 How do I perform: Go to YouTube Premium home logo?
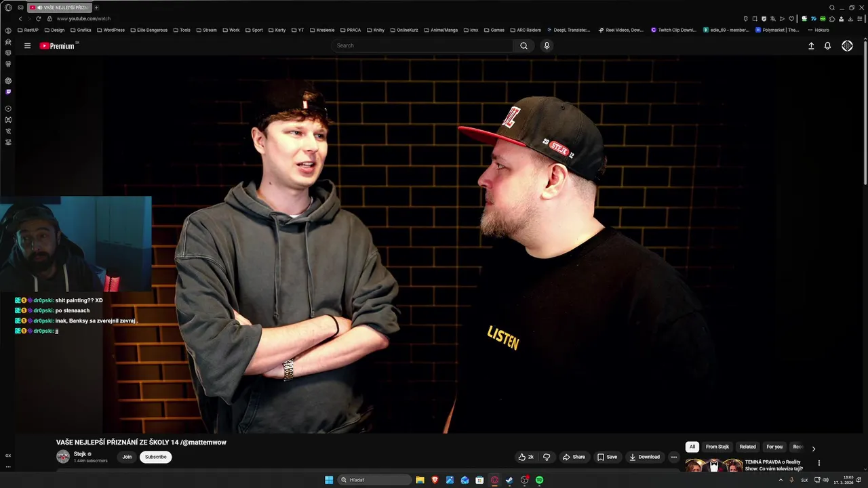tap(57, 45)
